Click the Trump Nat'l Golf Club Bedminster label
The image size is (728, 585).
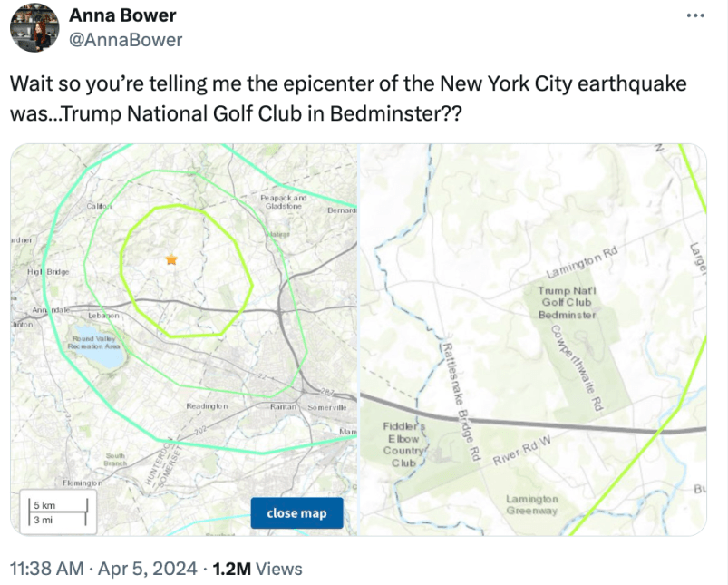[x=568, y=302]
